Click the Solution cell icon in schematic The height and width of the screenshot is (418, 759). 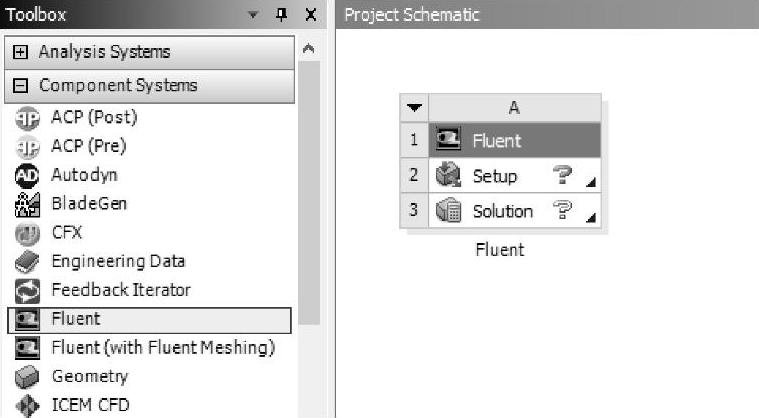[449, 212]
